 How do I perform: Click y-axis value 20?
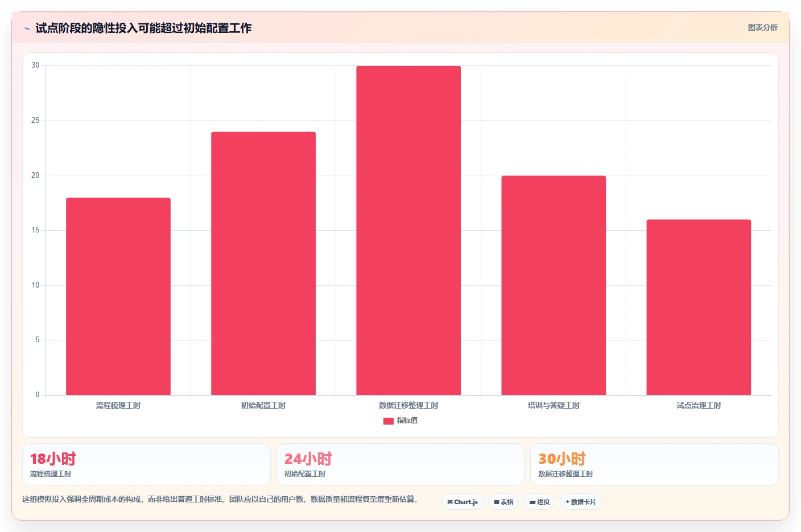pyautogui.click(x=36, y=176)
